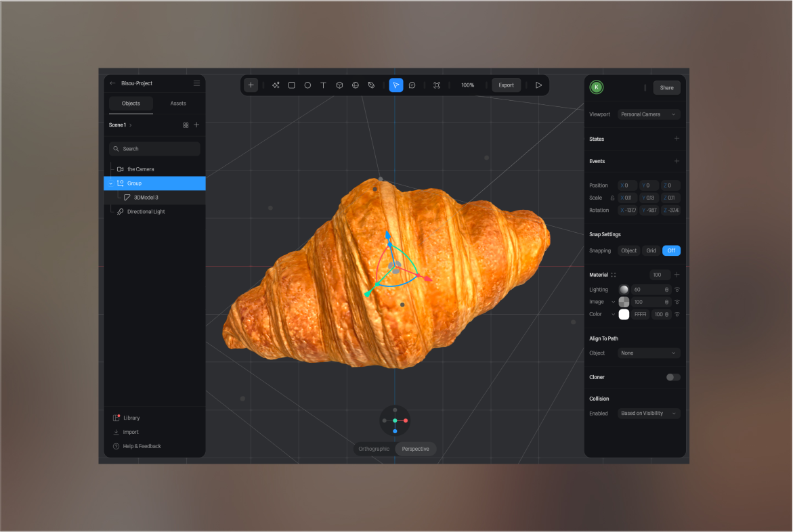Open hamburger menu beside Bisou-Project
This screenshot has width=793, height=532.
click(196, 83)
